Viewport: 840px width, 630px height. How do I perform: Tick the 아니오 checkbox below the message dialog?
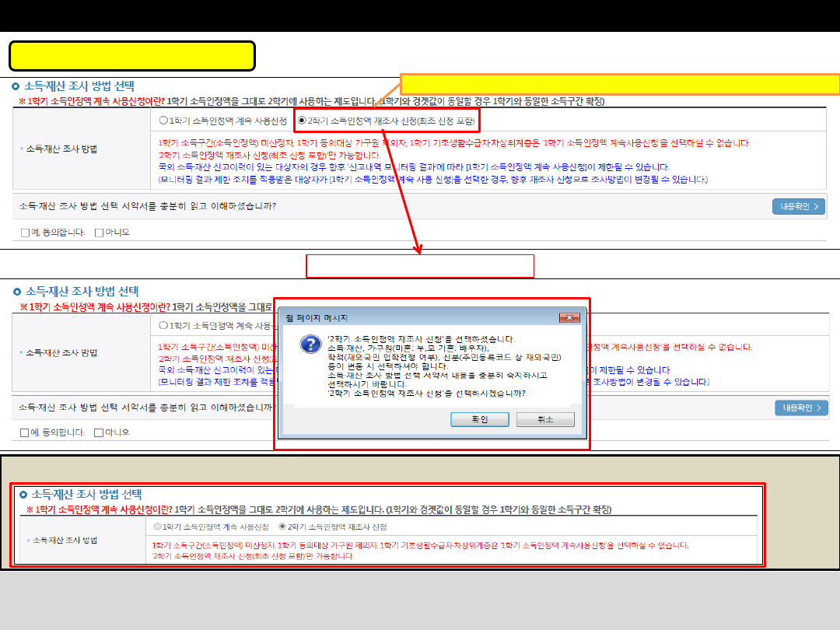click(x=98, y=432)
